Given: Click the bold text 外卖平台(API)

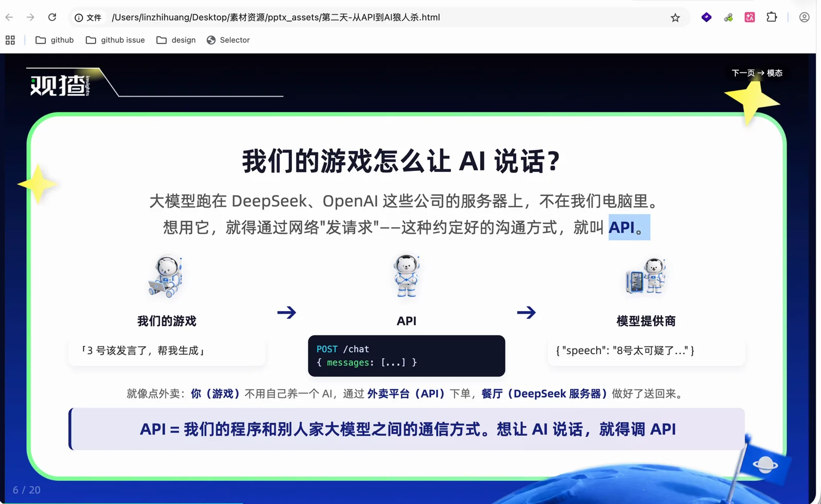Looking at the screenshot, I should click(406, 394).
